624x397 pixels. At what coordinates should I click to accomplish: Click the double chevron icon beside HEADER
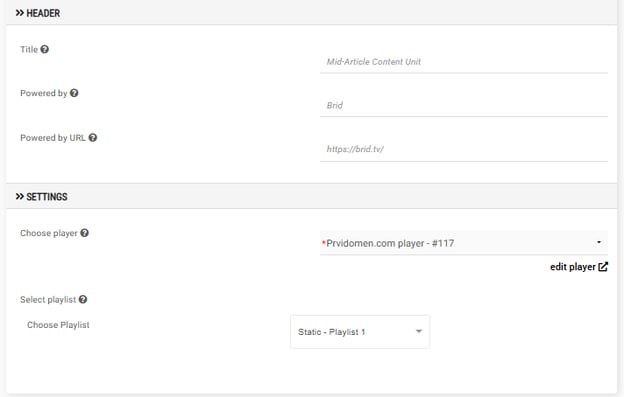pos(20,13)
